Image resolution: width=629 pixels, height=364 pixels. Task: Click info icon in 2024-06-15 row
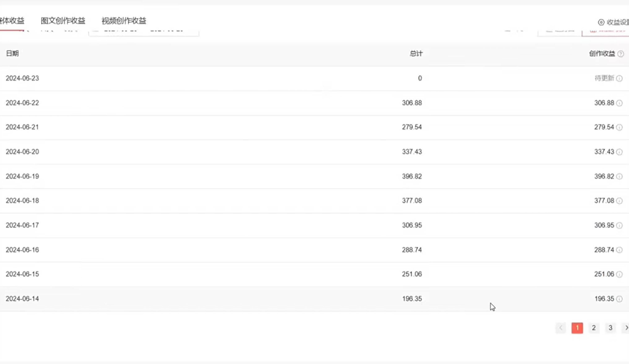click(x=619, y=274)
